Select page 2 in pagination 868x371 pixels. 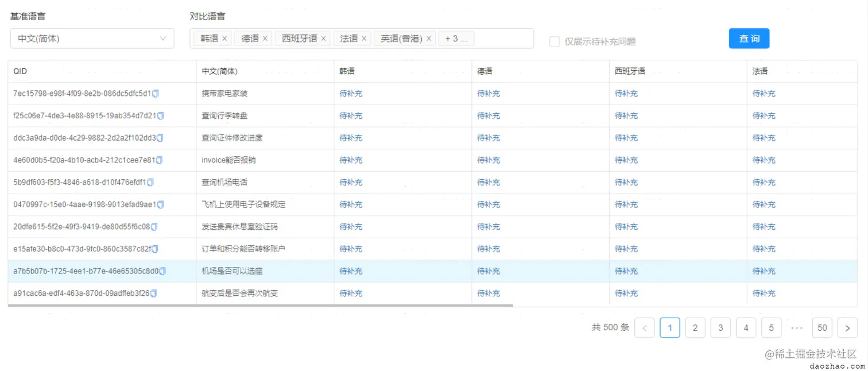click(695, 328)
